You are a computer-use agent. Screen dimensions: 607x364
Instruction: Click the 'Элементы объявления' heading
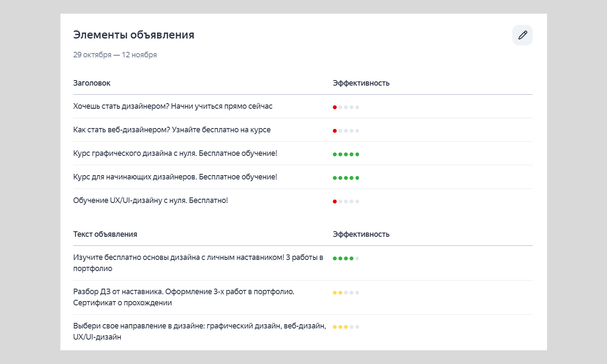pyautogui.click(x=133, y=35)
